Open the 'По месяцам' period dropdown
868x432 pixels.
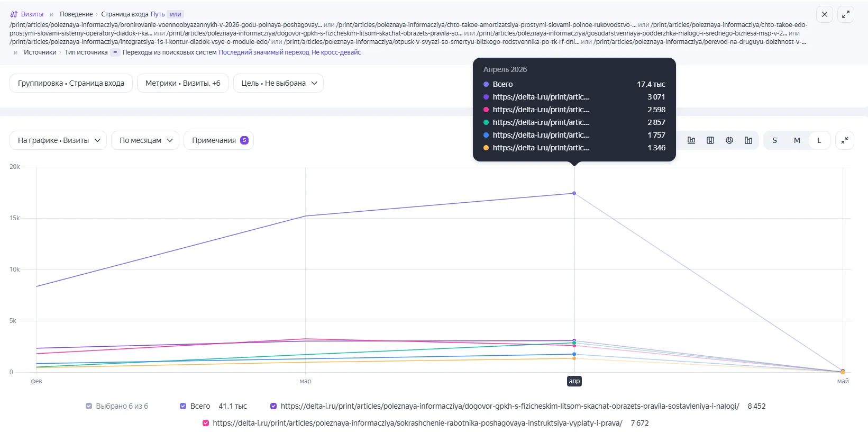(145, 140)
